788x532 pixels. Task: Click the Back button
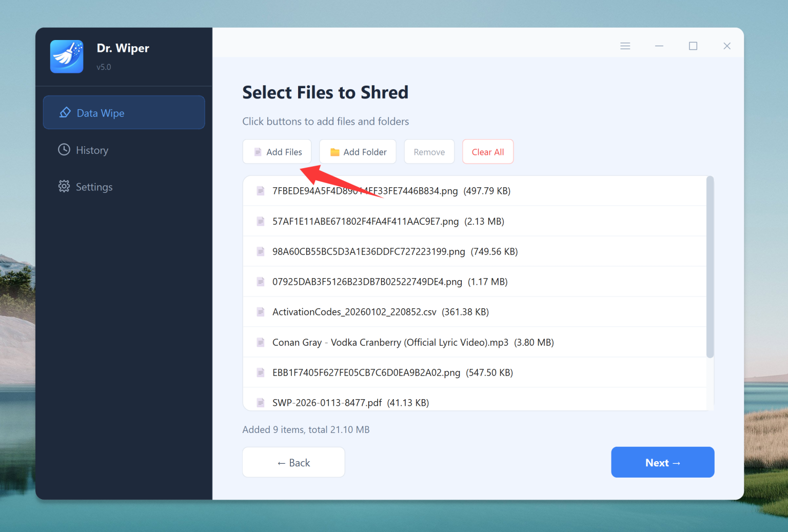pyautogui.click(x=293, y=462)
